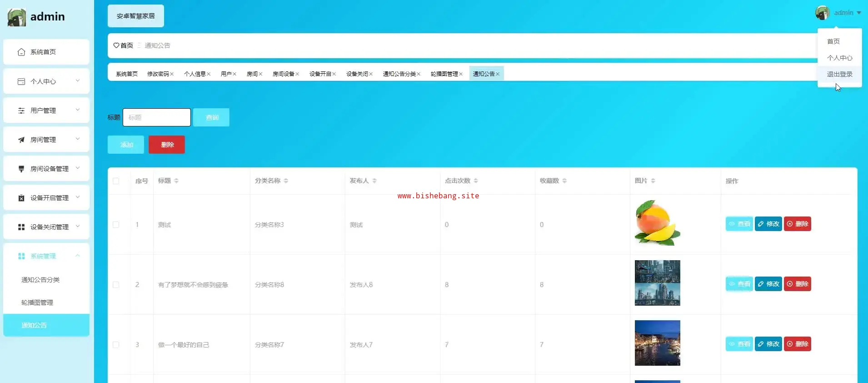Open the night canal thumbnail in row 3

pyautogui.click(x=658, y=343)
